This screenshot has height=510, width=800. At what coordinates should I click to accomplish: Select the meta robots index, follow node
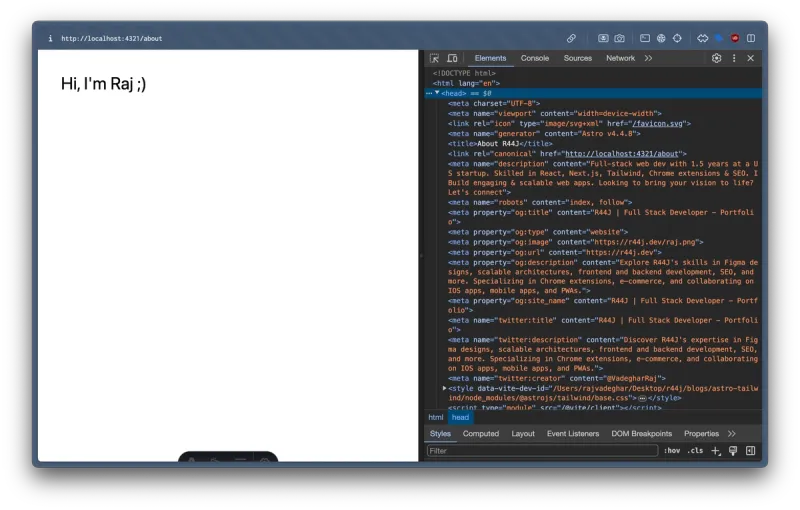(x=540, y=202)
